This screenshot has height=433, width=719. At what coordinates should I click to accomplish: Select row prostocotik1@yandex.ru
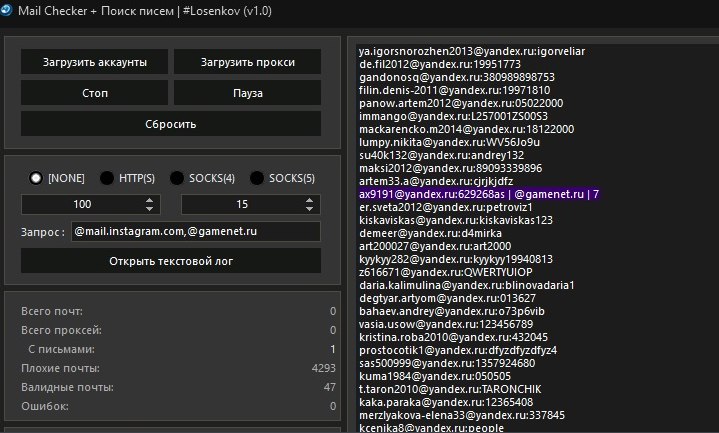click(x=458, y=350)
